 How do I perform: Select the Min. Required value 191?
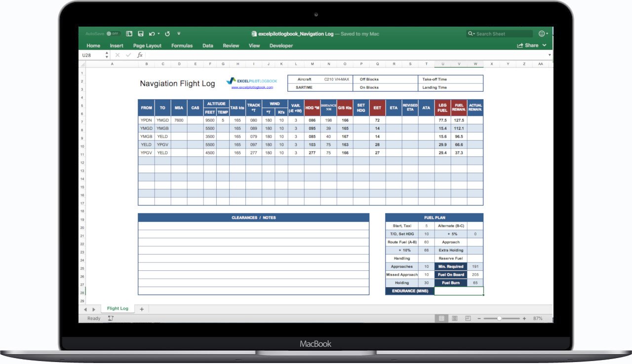pos(475,266)
